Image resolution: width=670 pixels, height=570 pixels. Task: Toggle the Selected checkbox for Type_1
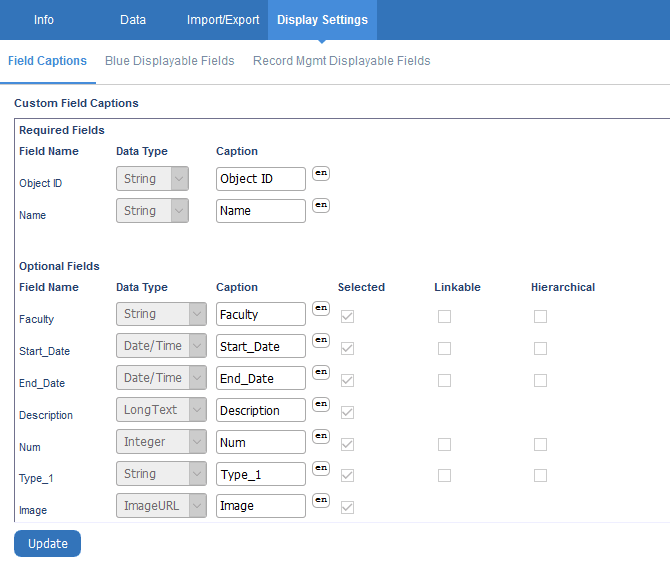coord(347,476)
